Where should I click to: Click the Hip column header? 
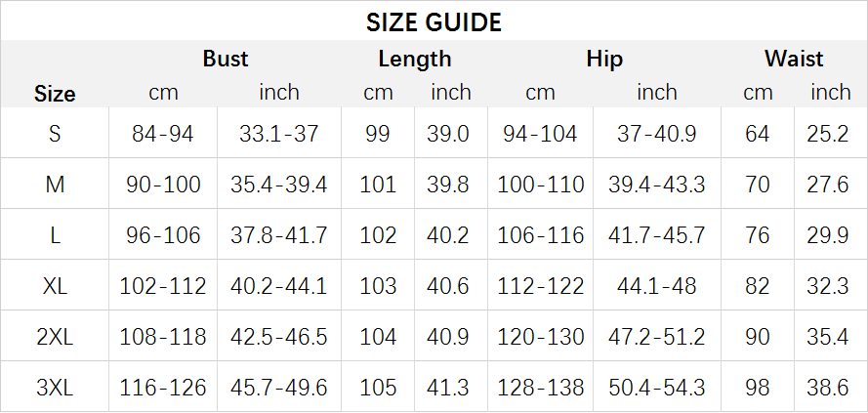coord(604,59)
